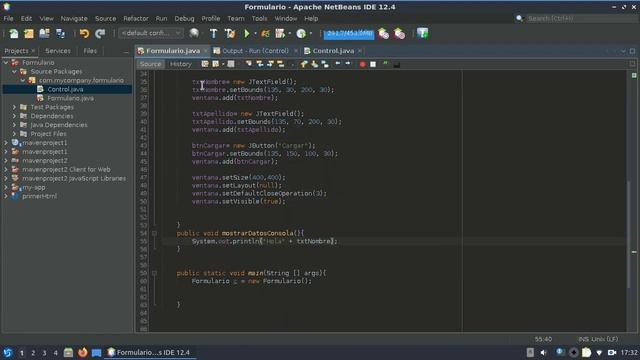This screenshot has height=360, width=640.
Task: Minimize the Projects panel with dash button
Action: click(126, 51)
